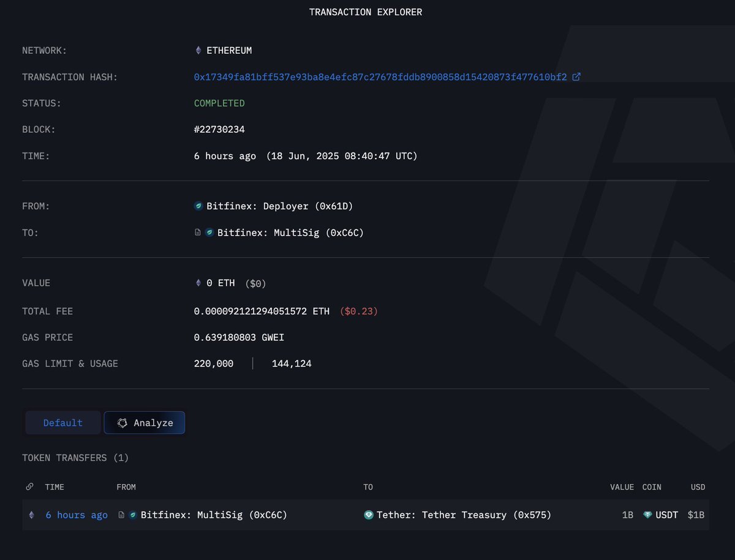Click the ETH icon beside 0 ETH value
The height and width of the screenshot is (560, 735).
click(198, 283)
